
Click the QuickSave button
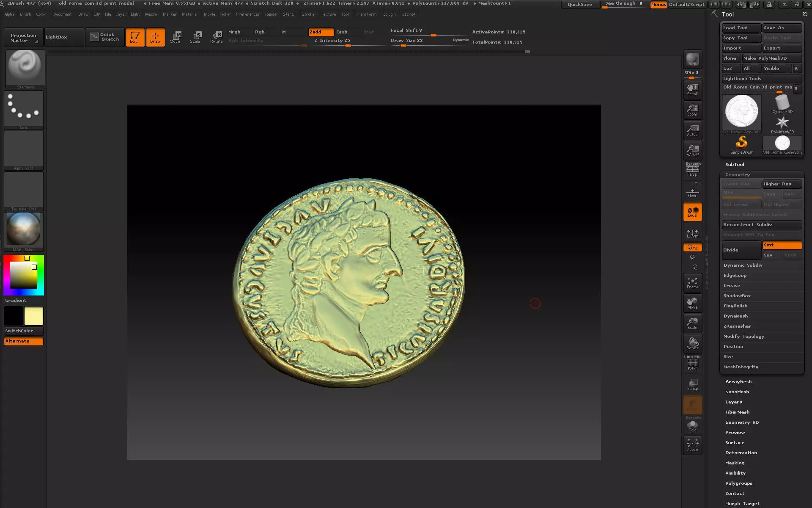coord(579,5)
